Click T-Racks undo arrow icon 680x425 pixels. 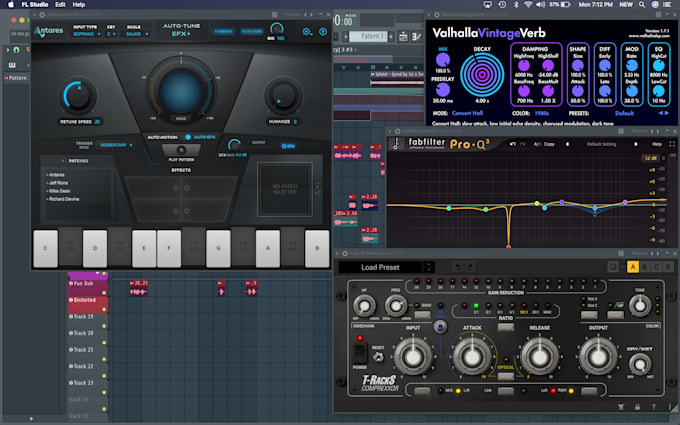coord(458,267)
